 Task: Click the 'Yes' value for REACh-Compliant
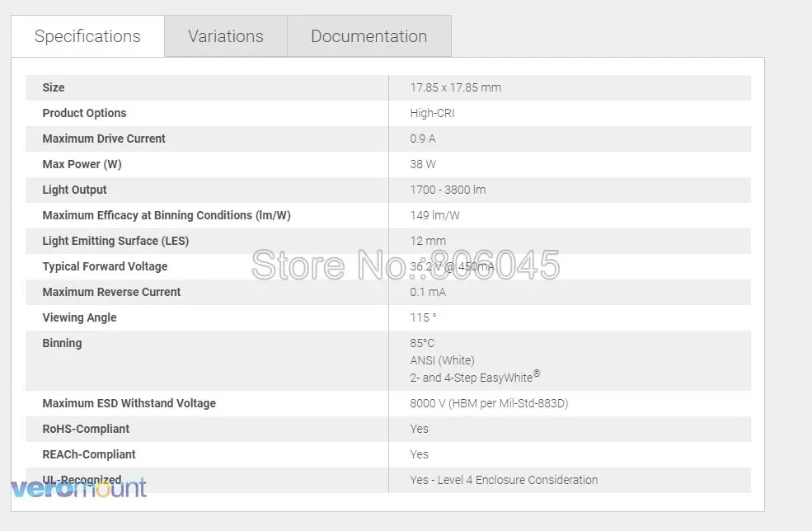[419, 454]
